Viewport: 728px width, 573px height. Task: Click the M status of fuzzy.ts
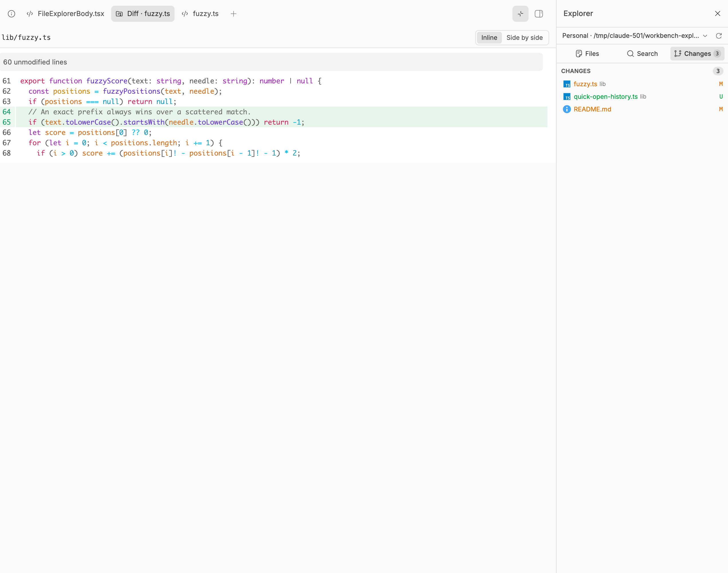point(721,84)
